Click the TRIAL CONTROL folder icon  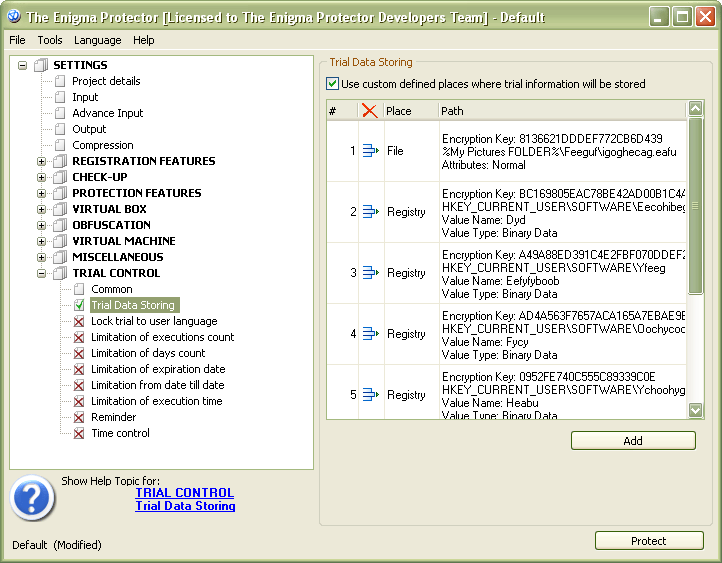(60, 273)
